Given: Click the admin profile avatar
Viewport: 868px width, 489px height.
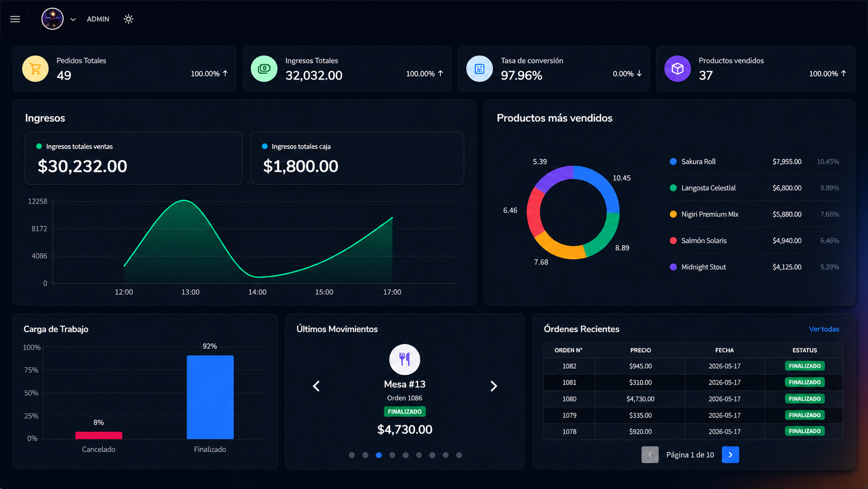Looking at the screenshot, I should (x=52, y=19).
